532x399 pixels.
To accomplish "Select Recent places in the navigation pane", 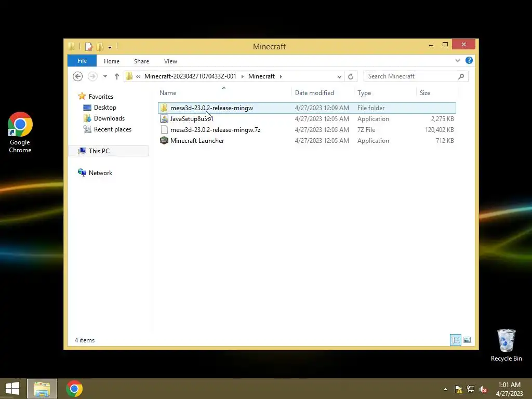I will [113, 129].
